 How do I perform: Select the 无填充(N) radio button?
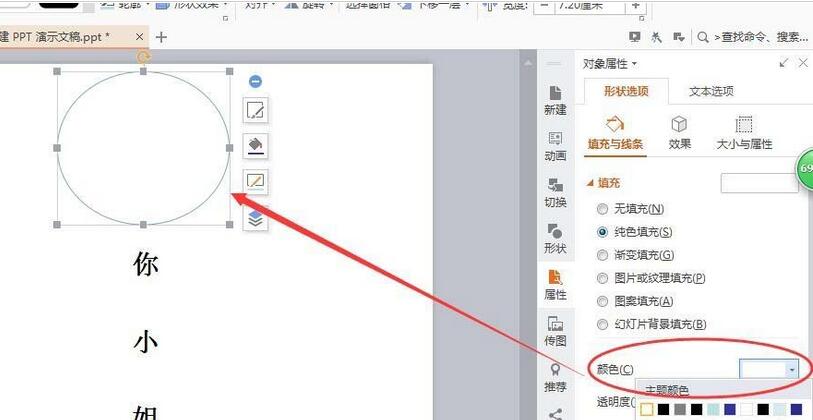coord(602,209)
